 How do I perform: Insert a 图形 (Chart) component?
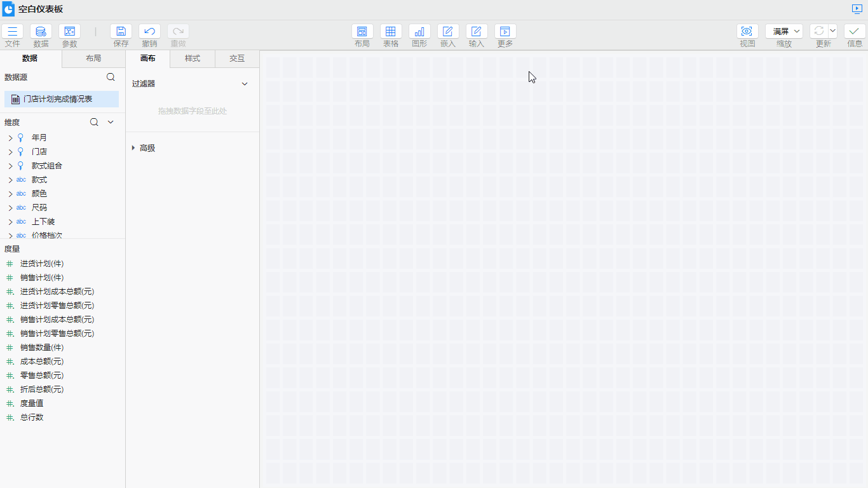[419, 32]
